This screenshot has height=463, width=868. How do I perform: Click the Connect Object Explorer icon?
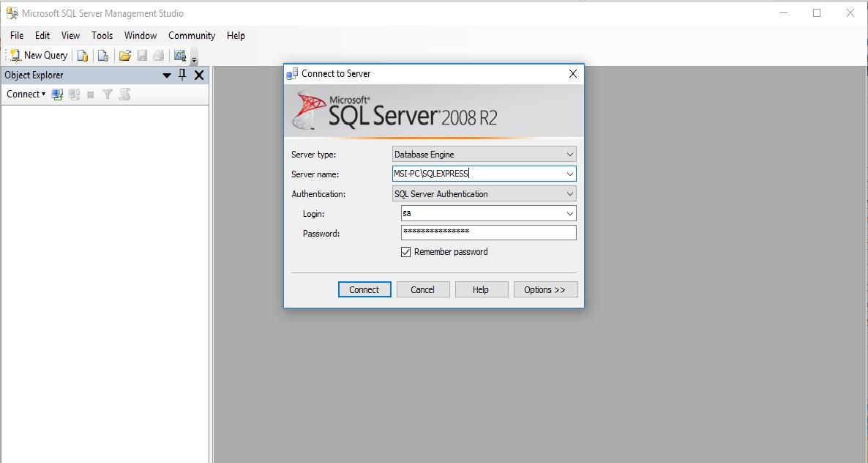point(57,95)
